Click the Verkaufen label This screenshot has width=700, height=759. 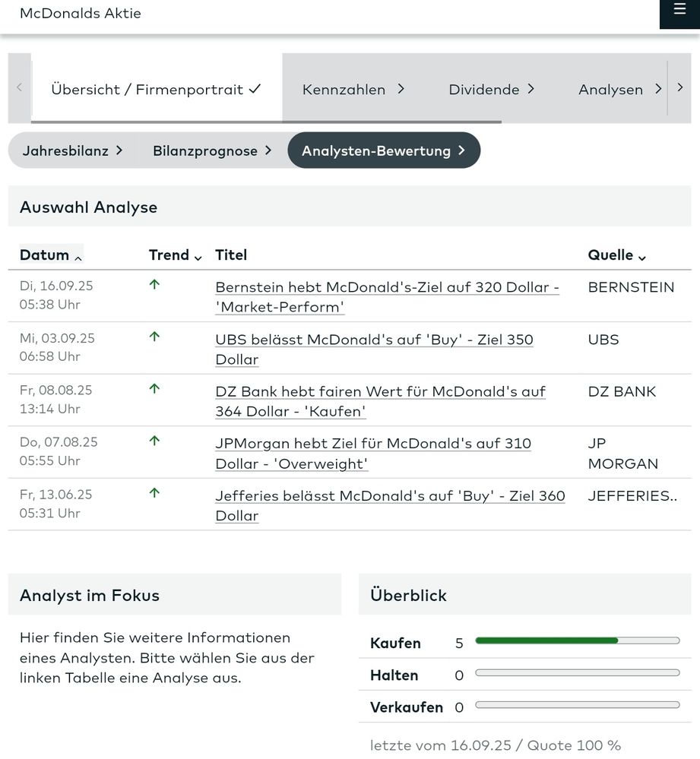406,707
